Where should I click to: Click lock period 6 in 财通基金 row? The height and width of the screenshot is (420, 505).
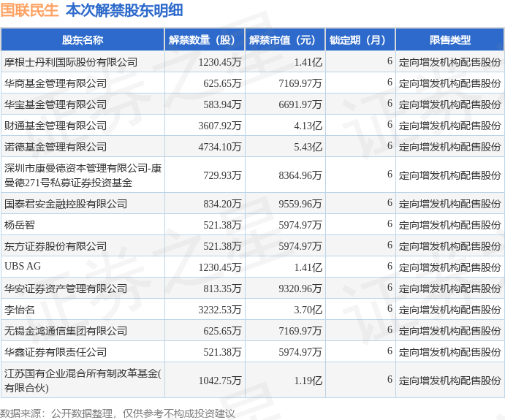[390, 125]
